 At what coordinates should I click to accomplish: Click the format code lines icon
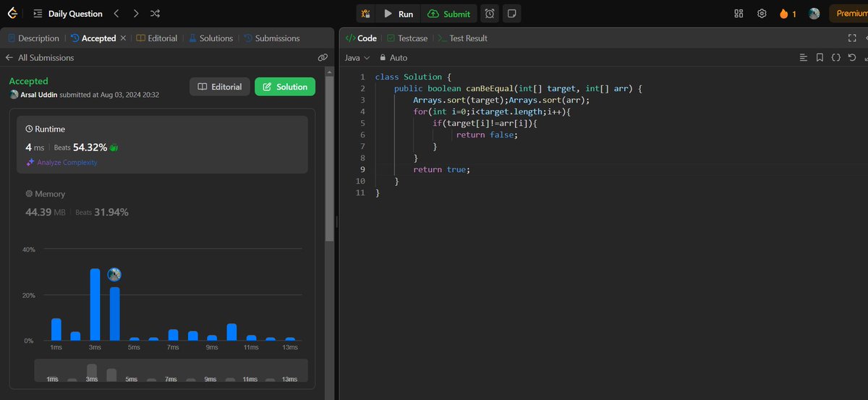[804, 58]
